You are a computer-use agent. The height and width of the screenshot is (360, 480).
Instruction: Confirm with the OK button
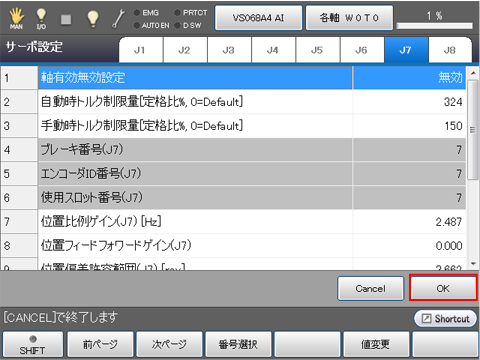coord(443,289)
